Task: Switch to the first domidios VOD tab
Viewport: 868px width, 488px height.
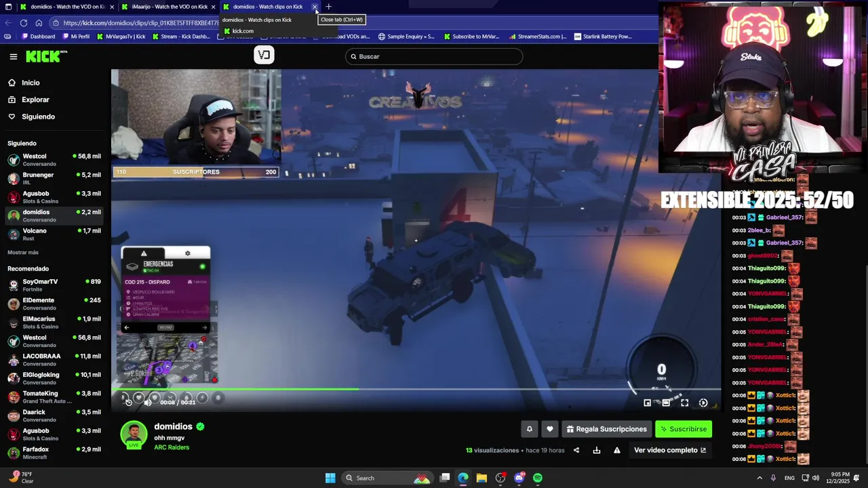Action: pos(67,7)
